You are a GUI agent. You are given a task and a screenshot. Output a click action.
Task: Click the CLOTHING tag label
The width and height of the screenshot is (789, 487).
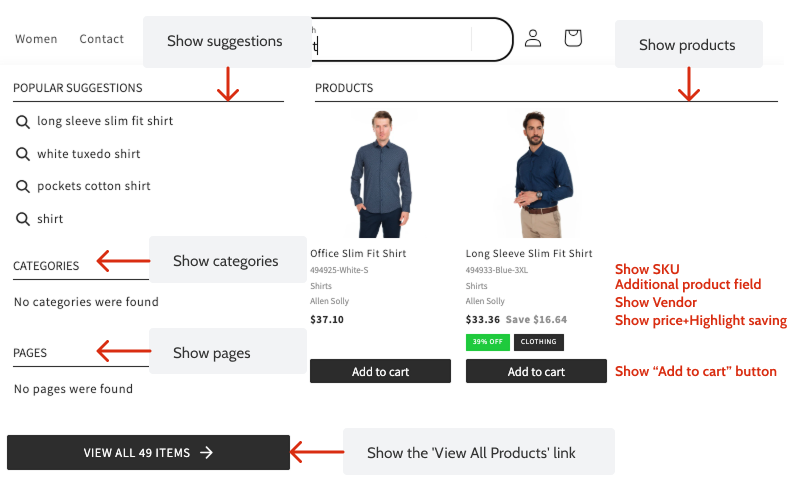(539, 342)
